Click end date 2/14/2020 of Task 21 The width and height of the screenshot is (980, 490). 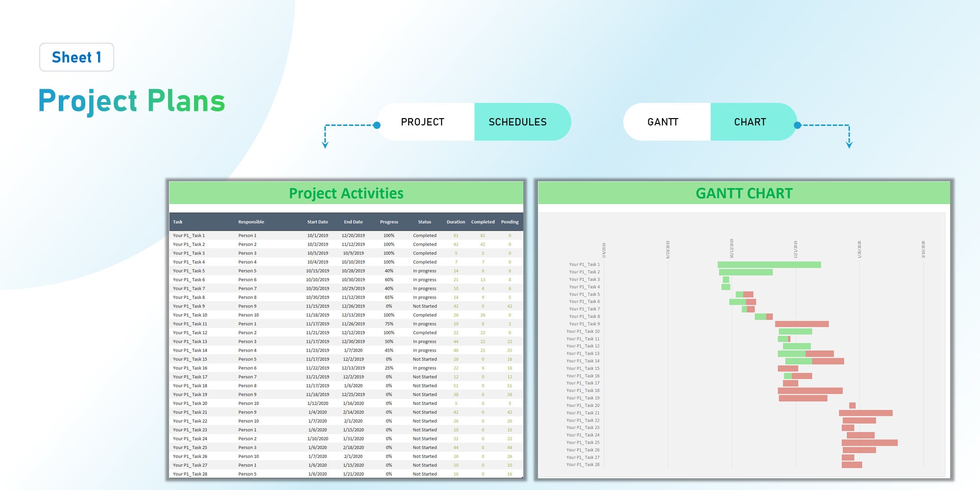click(353, 412)
